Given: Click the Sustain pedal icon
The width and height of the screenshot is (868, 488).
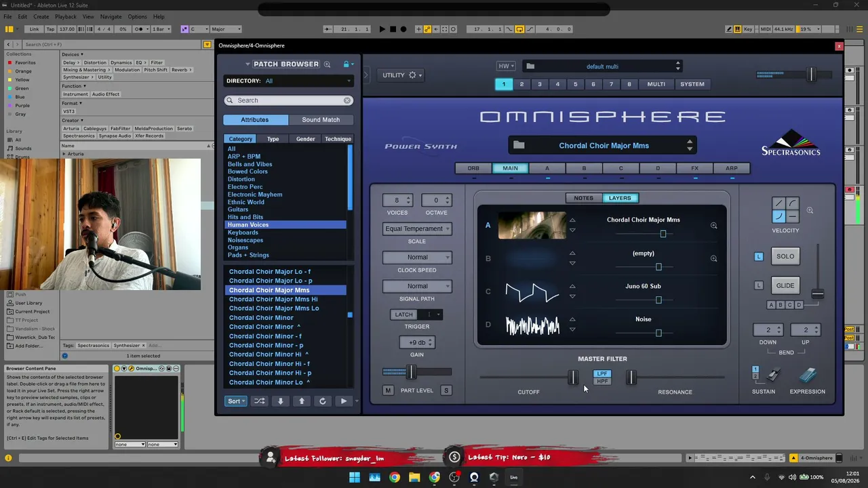Looking at the screenshot, I should tap(772, 375).
